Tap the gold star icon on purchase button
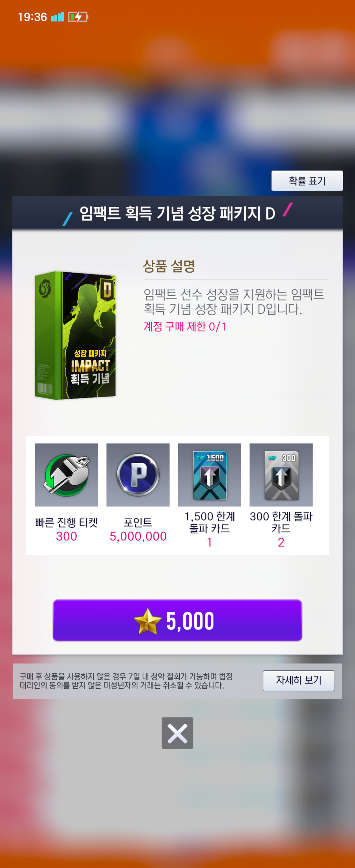The height and width of the screenshot is (868, 355). [147, 621]
